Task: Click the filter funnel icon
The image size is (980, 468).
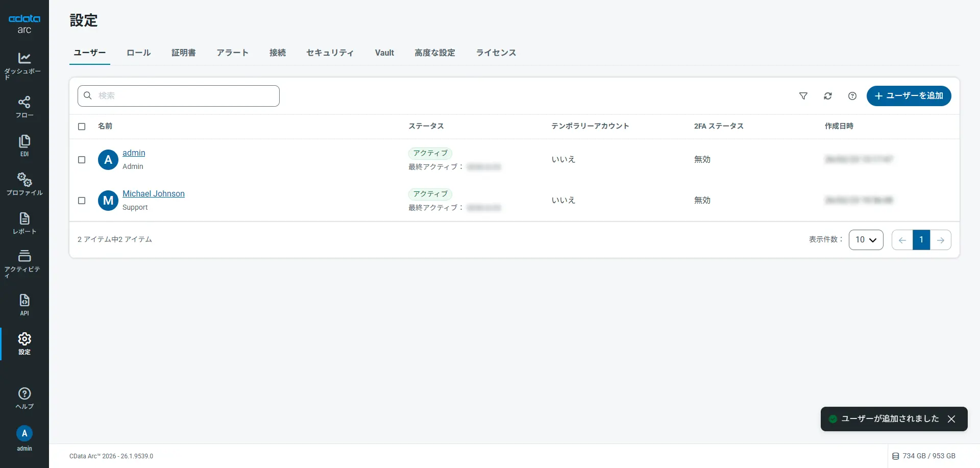Action: [x=803, y=96]
